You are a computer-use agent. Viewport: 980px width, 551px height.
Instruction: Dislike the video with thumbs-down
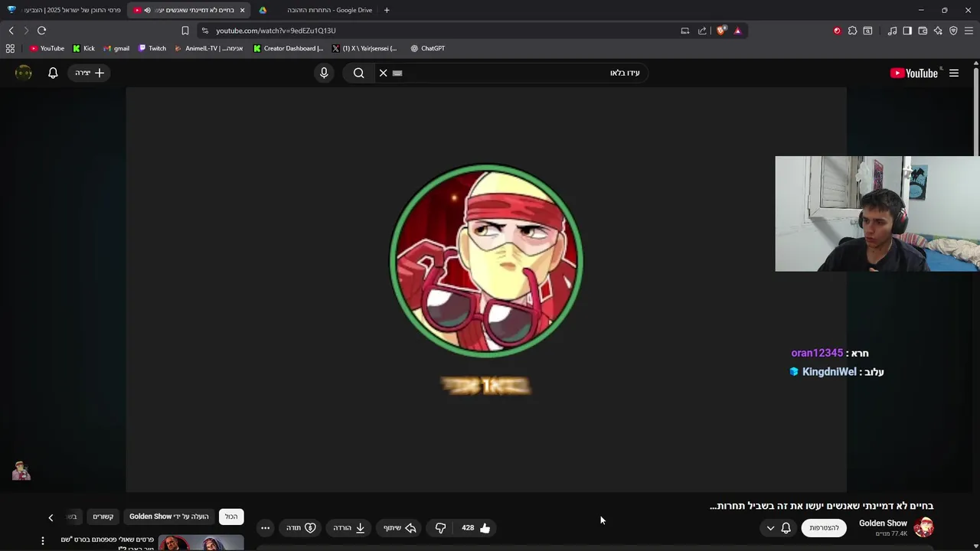(440, 527)
